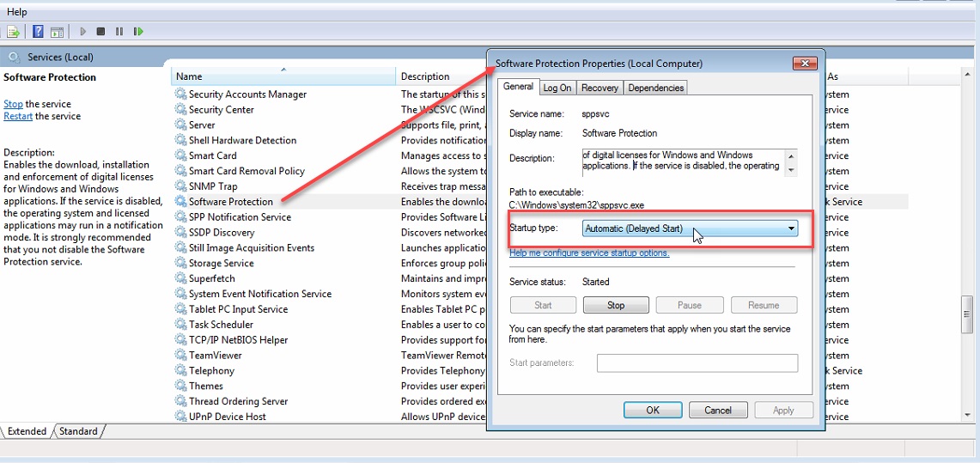Image resolution: width=980 pixels, height=463 pixels.
Task: Click the Pause Service icon in toolbar
Action: (119, 31)
